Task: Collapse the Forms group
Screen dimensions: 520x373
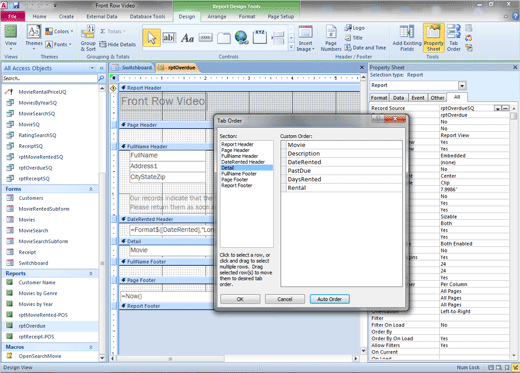Action: click(91, 189)
